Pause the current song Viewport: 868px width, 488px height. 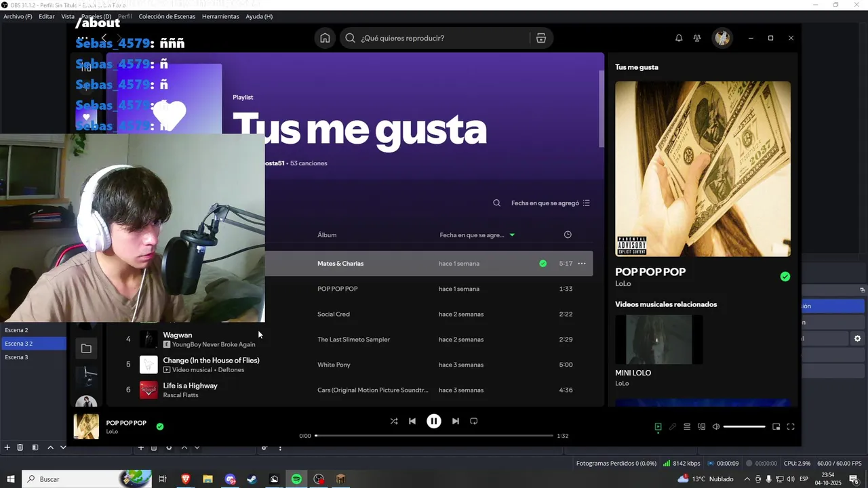pyautogui.click(x=434, y=421)
